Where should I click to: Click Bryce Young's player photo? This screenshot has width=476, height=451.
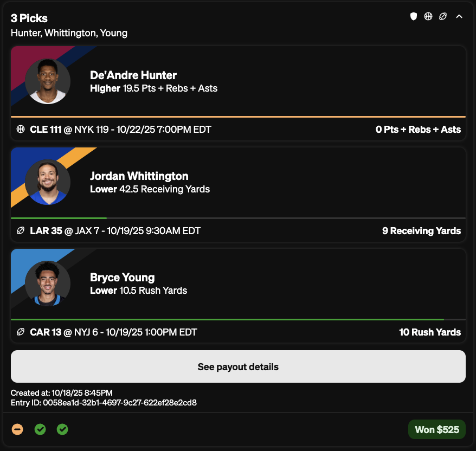(x=48, y=284)
